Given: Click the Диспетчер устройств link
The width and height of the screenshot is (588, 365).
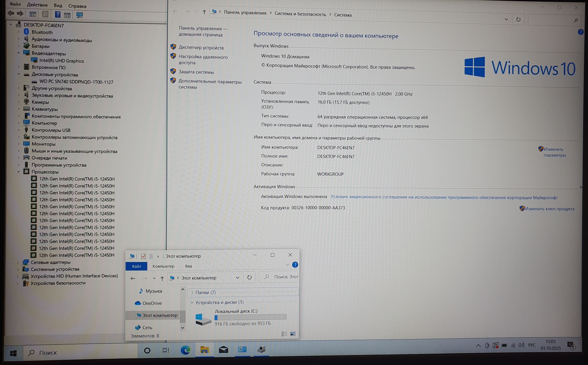Looking at the screenshot, I should (x=201, y=48).
